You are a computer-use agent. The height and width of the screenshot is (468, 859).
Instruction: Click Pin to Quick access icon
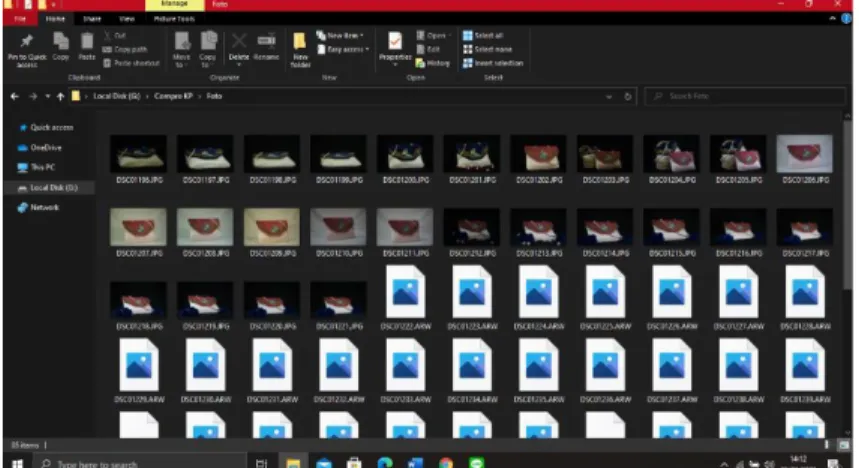point(26,42)
